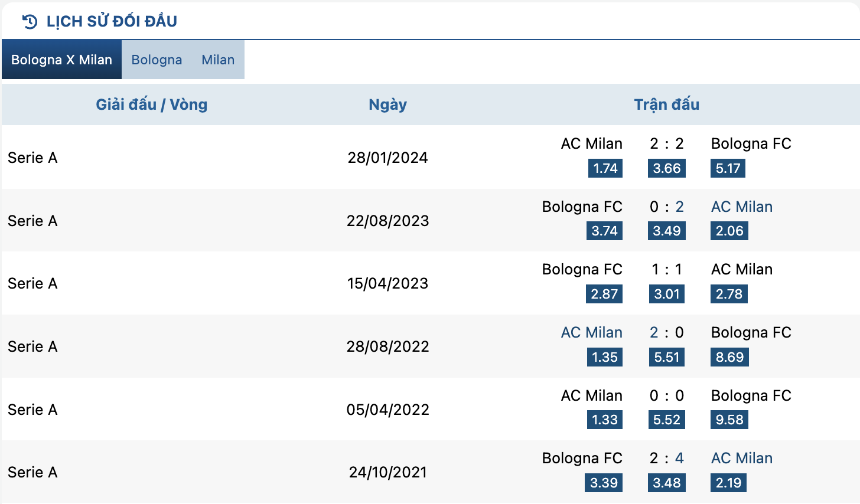Click the 24/10/2021 date cell
The width and height of the screenshot is (860, 504).
(x=387, y=472)
